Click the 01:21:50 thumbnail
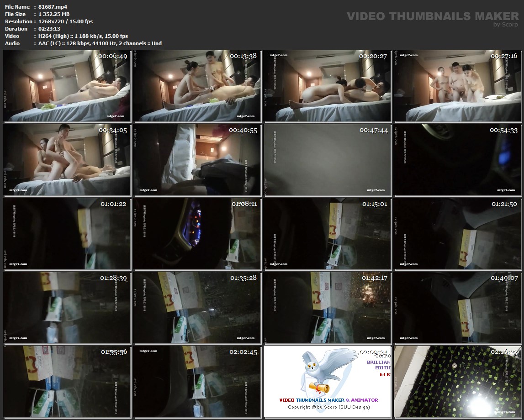Image resolution: width=524 pixels, height=420 pixels. click(457, 234)
